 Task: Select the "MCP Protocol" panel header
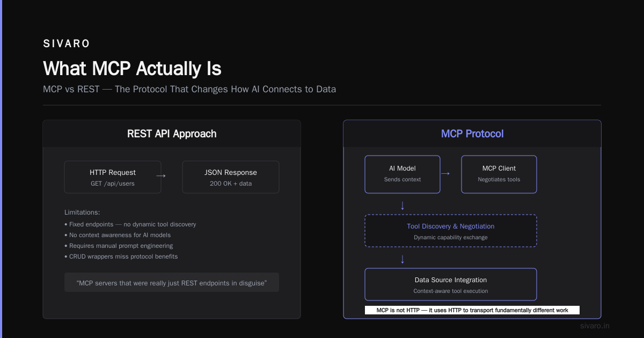point(472,134)
